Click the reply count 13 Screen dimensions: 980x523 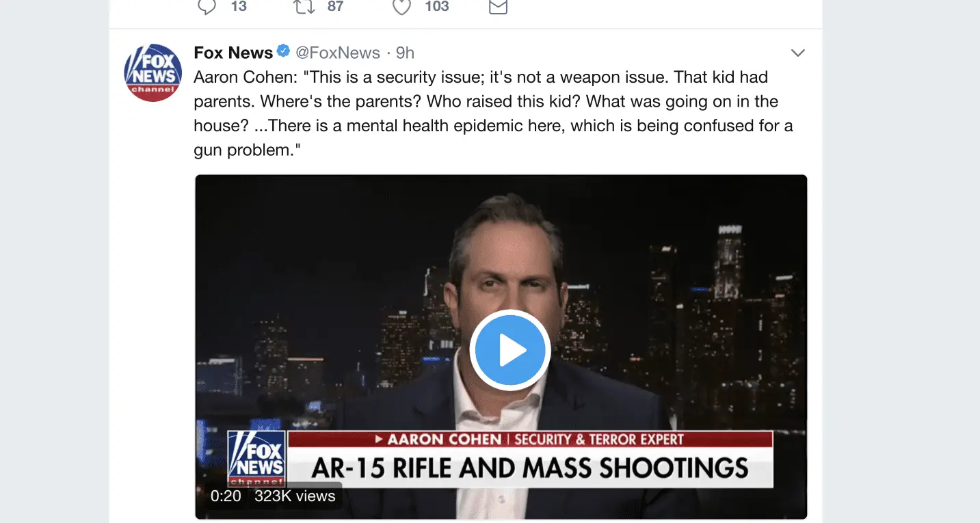pos(239,7)
